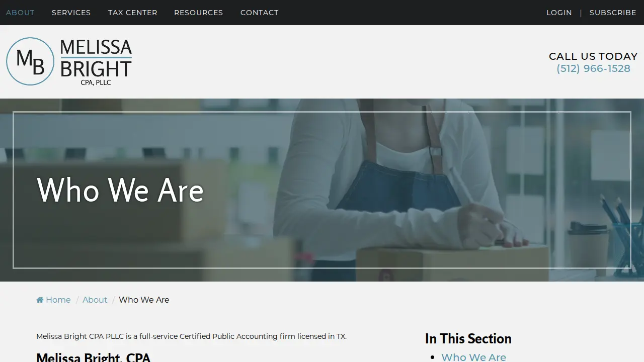Click the full-service accounting firm paragraph
Screen dimensions: 644x362
pos(191,336)
